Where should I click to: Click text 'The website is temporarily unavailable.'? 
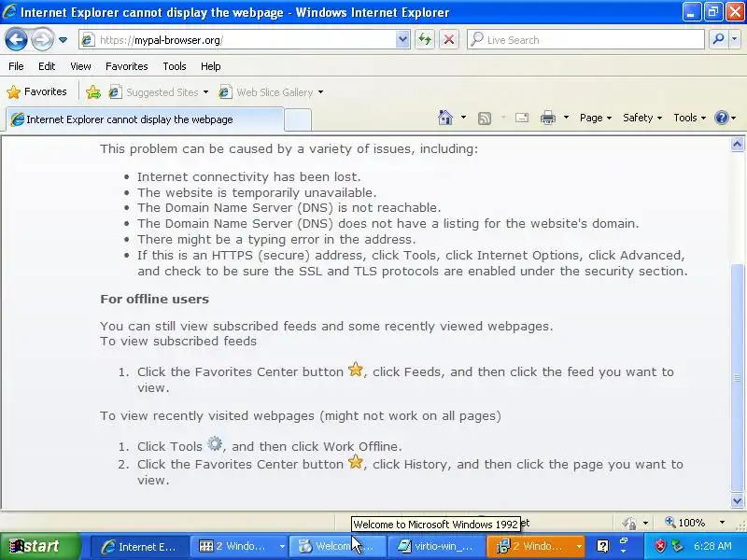click(257, 192)
